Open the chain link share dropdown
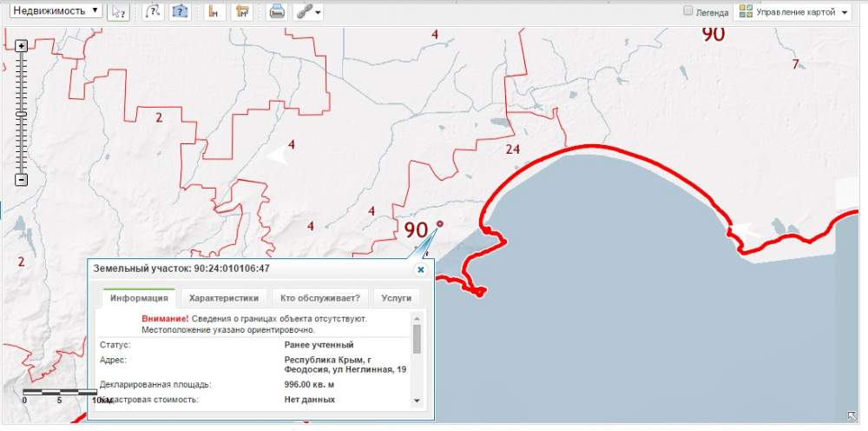Viewport: 868px width, 431px height. coord(308,12)
